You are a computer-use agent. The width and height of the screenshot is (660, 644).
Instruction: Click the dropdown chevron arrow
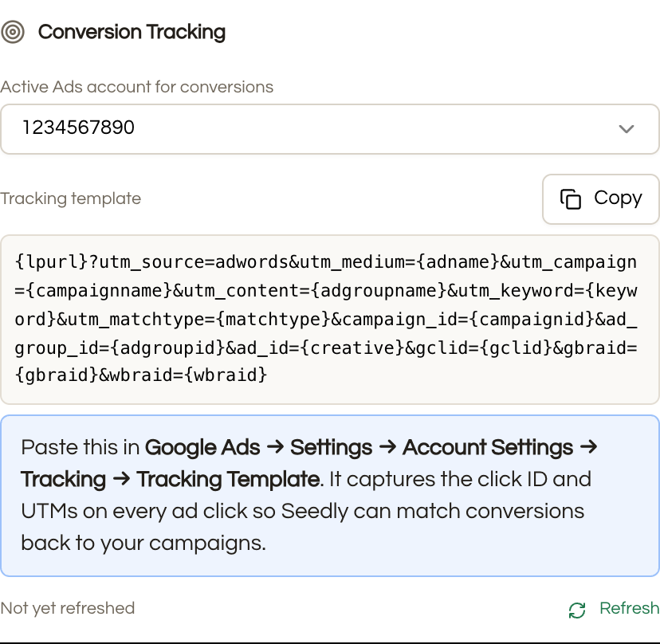pyautogui.click(x=627, y=129)
